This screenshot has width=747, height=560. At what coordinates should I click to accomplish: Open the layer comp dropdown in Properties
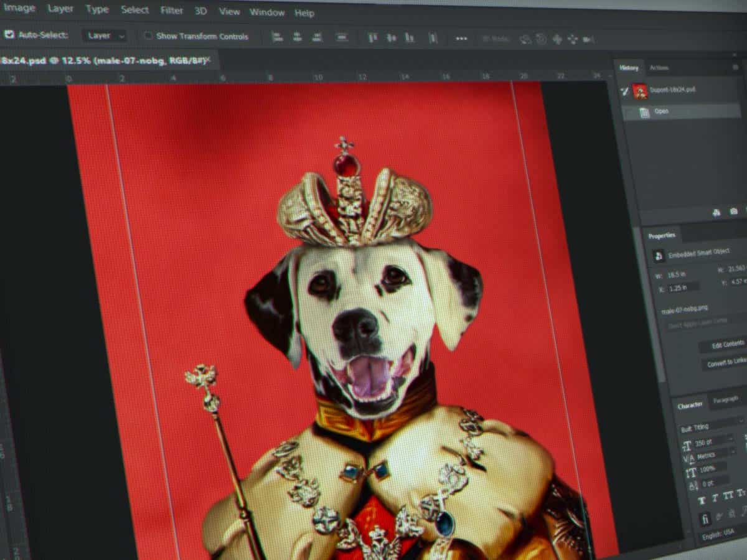(707, 323)
